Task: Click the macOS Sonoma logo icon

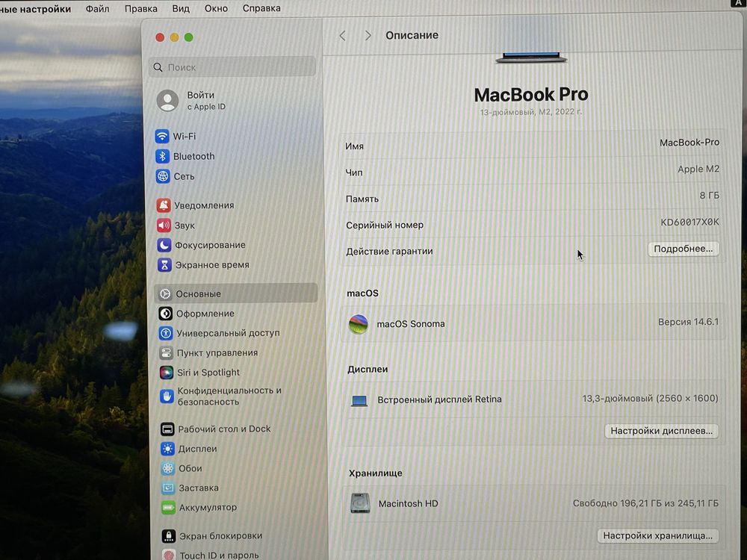Action: tap(359, 324)
